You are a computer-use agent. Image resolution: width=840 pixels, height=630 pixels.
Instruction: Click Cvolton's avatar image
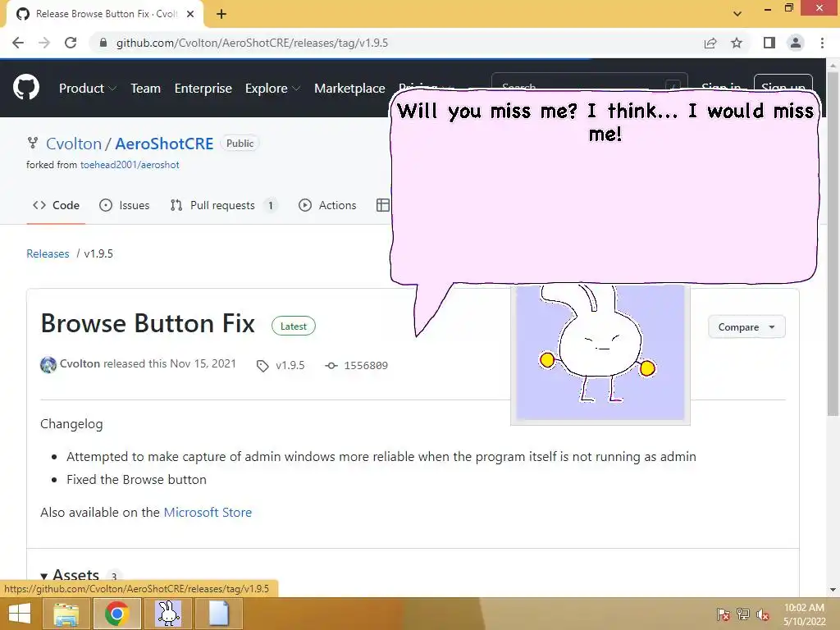(x=48, y=365)
